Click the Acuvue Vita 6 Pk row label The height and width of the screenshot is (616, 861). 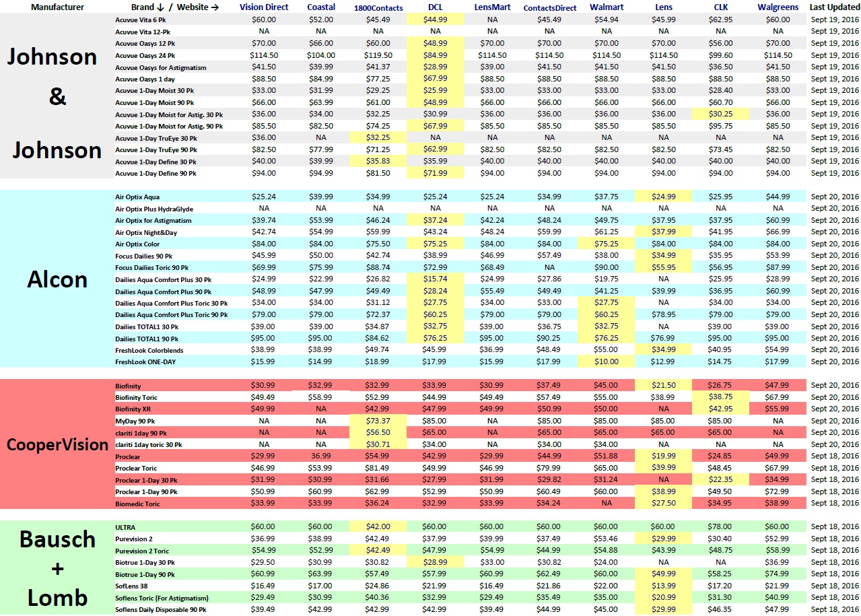[x=141, y=20]
